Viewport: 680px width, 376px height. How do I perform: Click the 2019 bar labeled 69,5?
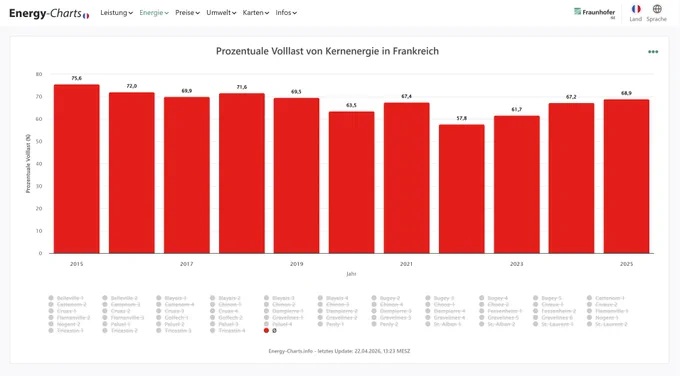tap(296, 176)
